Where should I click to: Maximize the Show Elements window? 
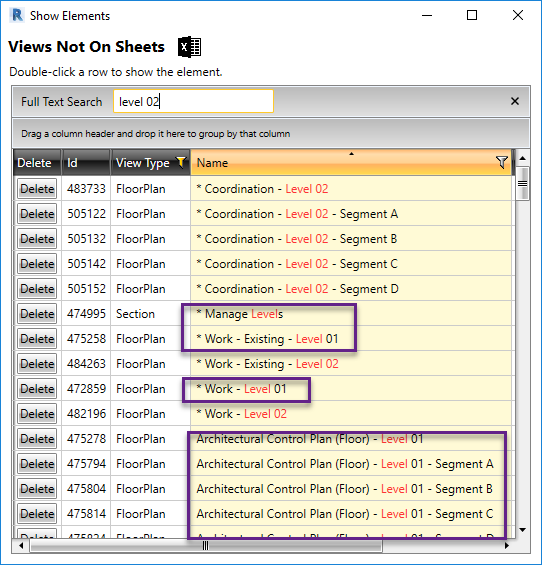[472, 15]
